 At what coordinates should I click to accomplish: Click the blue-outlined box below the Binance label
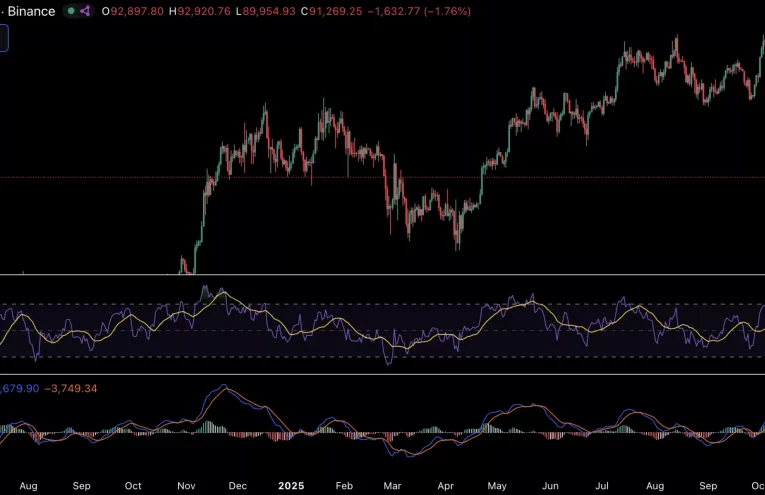[x=3, y=39]
